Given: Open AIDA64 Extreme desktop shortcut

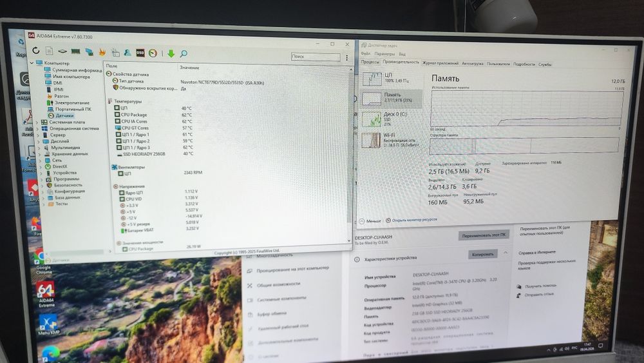Looking at the screenshot, I should coord(46,295).
